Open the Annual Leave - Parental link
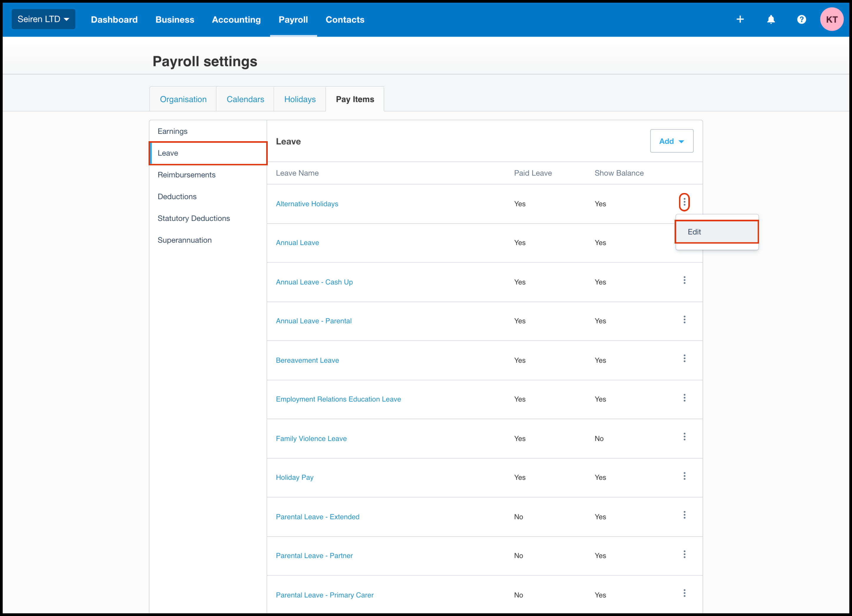 [x=313, y=321]
